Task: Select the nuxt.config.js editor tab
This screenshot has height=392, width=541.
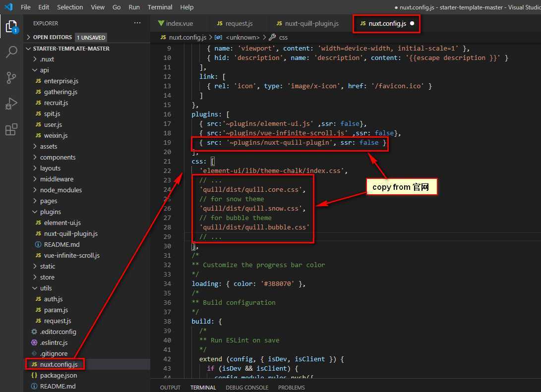Action: point(386,23)
